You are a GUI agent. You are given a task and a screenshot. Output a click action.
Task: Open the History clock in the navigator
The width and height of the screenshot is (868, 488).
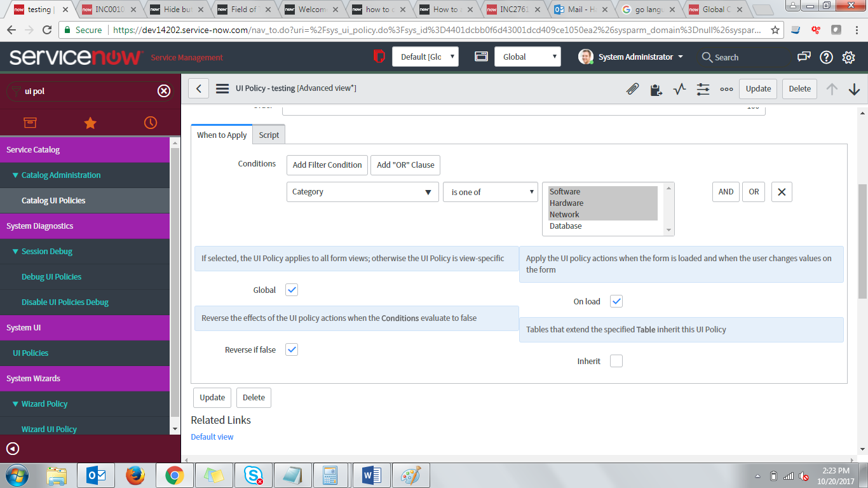[x=150, y=123]
